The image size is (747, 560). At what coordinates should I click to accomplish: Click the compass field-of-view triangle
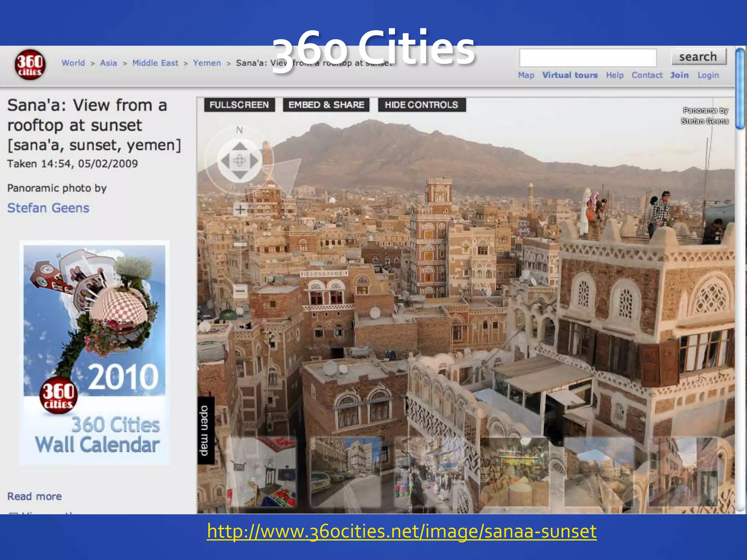point(284,175)
